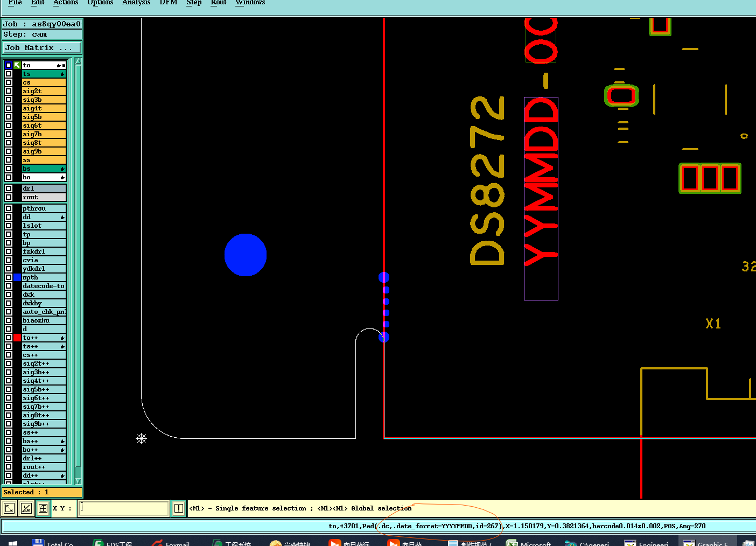Screen dimensions: 756x546
Task: Select layer 'pthrou' in the layer list
Action: coord(44,208)
